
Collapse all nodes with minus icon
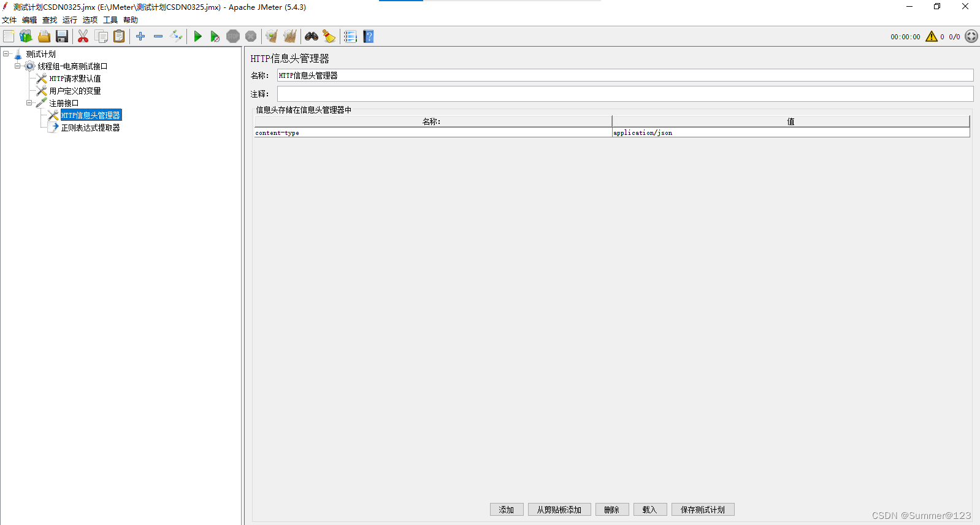(158, 37)
